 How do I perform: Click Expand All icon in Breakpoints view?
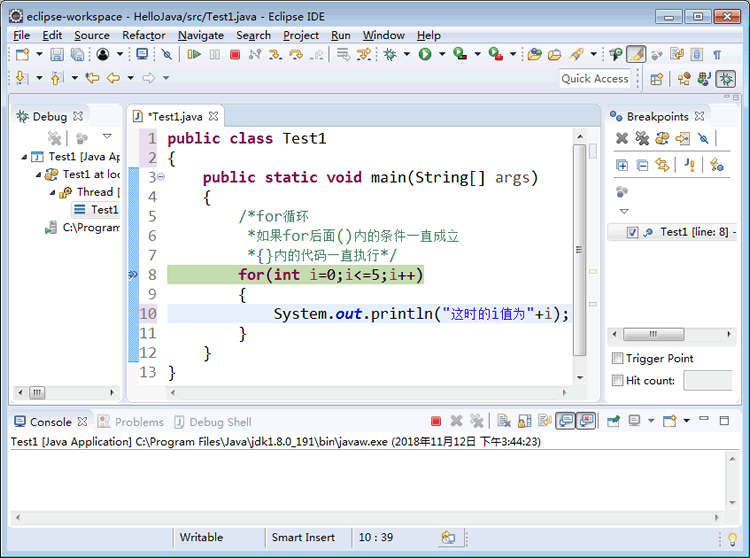(x=622, y=165)
